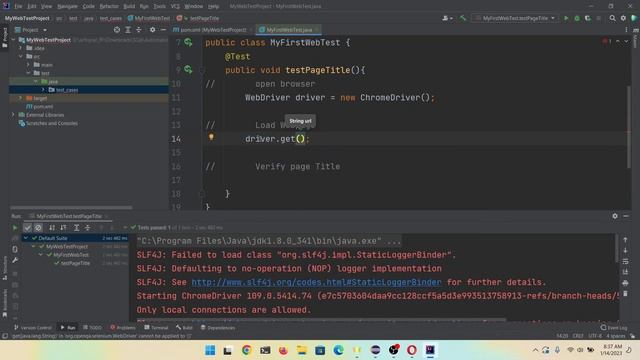Open the Navigate menu

click(x=67, y=6)
